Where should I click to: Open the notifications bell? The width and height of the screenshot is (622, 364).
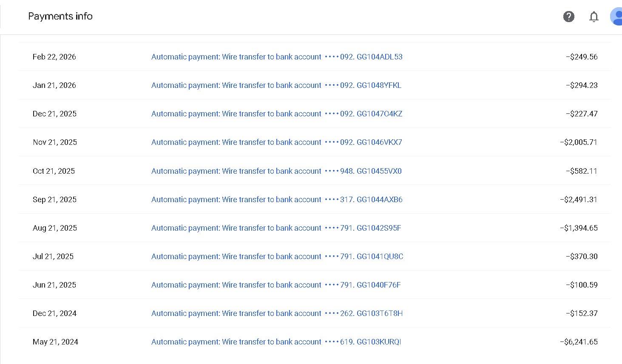click(x=594, y=17)
